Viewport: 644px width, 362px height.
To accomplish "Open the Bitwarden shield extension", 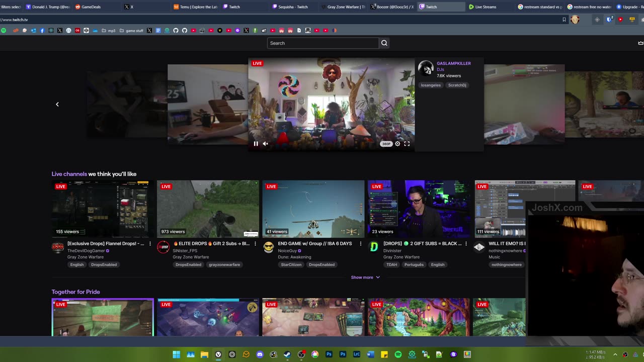I will 609,20.
